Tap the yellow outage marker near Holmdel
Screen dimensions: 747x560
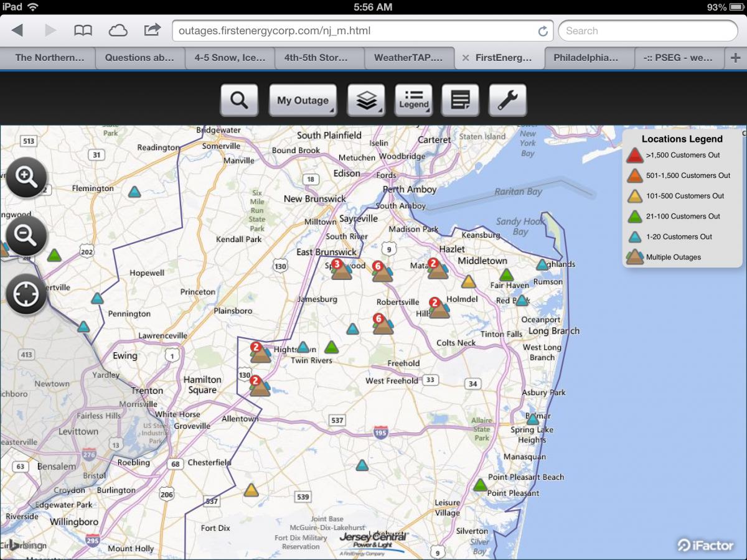(x=469, y=282)
